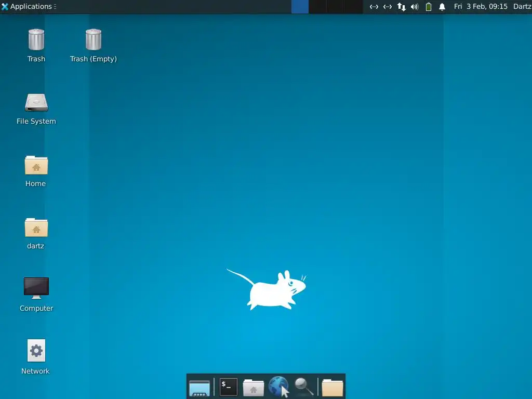The width and height of the screenshot is (532, 399).
Task: Launch the web browser globe icon
Action: [278, 387]
